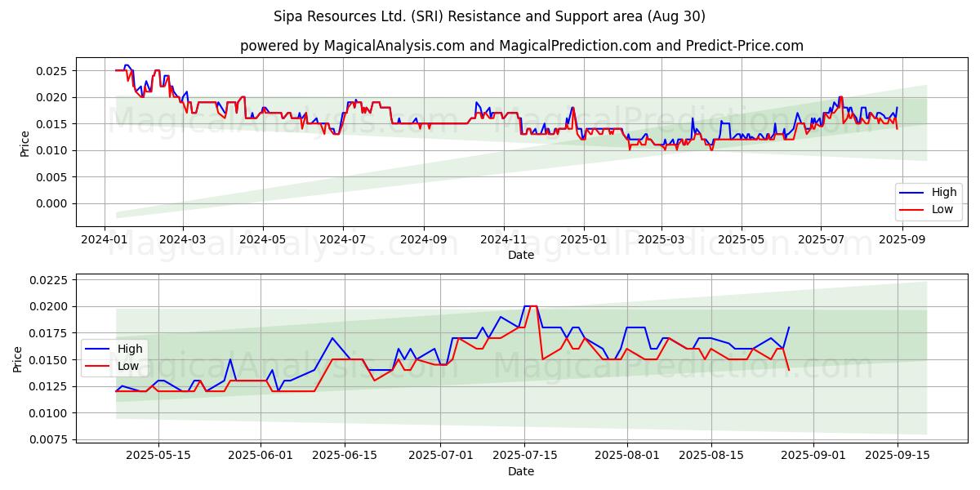980x490 pixels.
Task: Click the bottom chart's '0.0150' price tick label
Action: pyautogui.click(x=49, y=359)
